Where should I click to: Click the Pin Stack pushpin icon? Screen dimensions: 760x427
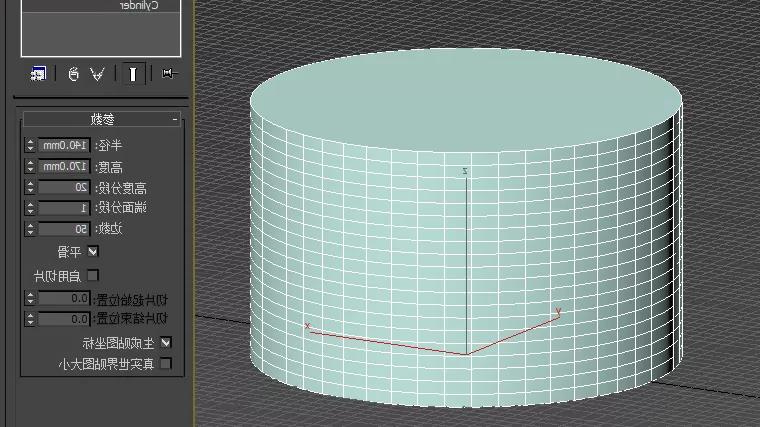click(x=166, y=73)
